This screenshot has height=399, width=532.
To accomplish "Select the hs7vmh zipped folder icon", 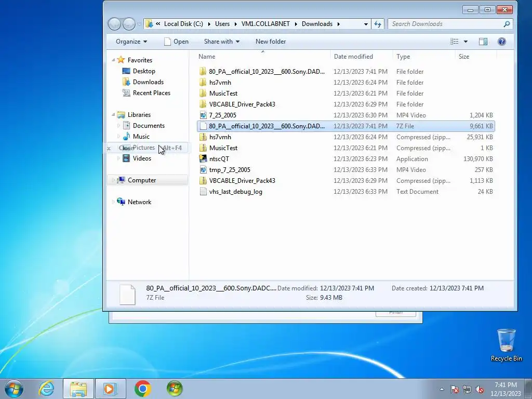I will point(203,137).
